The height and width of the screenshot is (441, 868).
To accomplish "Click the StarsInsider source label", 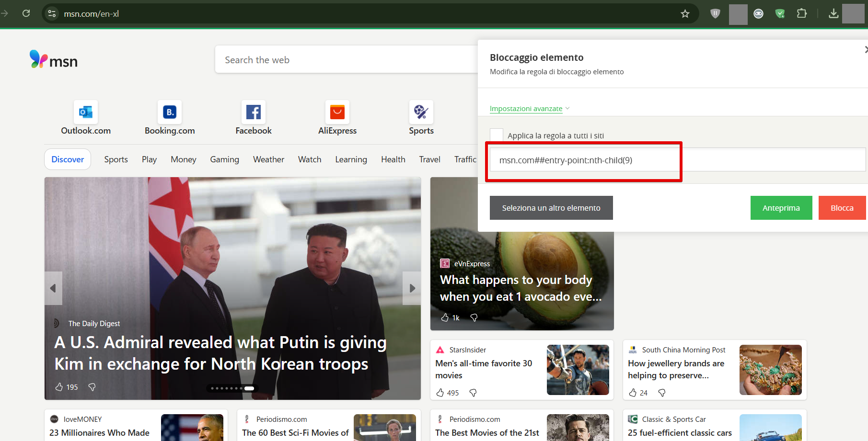I will click(x=468, y=350).
